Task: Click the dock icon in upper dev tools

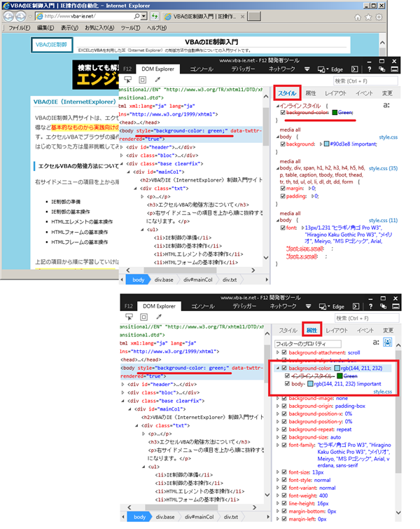Action: pyautogui.click(x=395, y=69)
